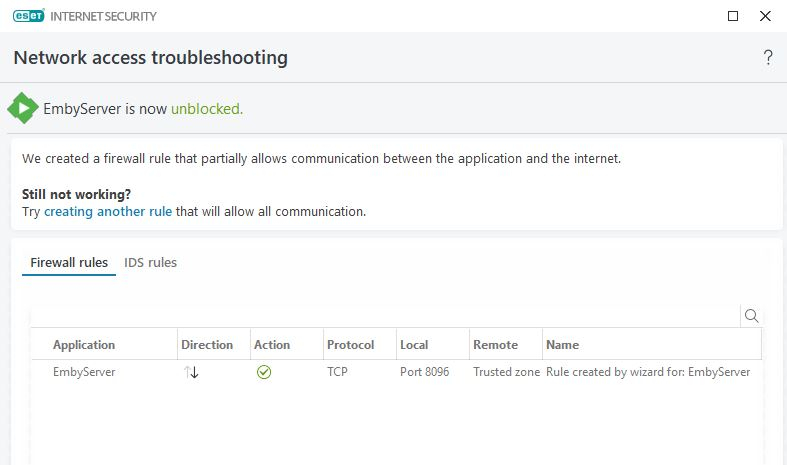The image size is (787, 465).
Task: Sort rules by Action column header
Action: [272, 345]
